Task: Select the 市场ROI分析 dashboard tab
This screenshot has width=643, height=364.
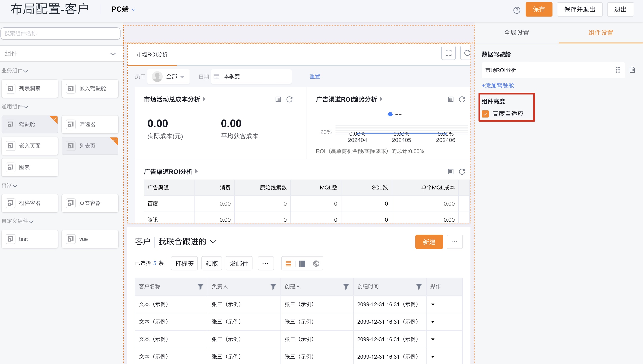Action: (x=152, y=54)
